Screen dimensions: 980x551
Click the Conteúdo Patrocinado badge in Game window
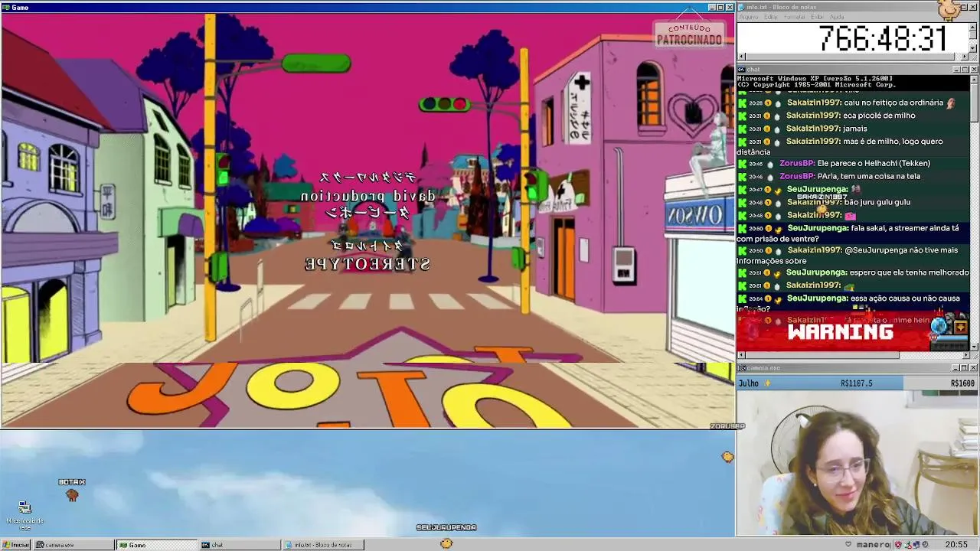(689, 34)
